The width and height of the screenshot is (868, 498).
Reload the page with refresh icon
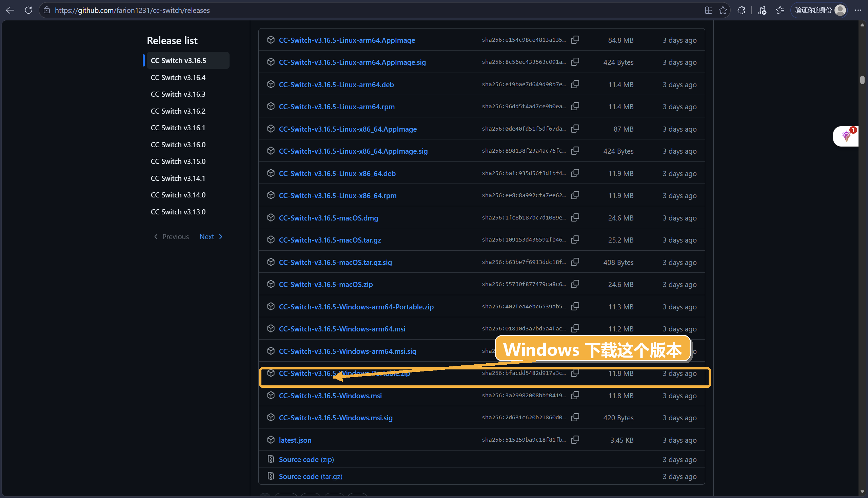(28, 10)
